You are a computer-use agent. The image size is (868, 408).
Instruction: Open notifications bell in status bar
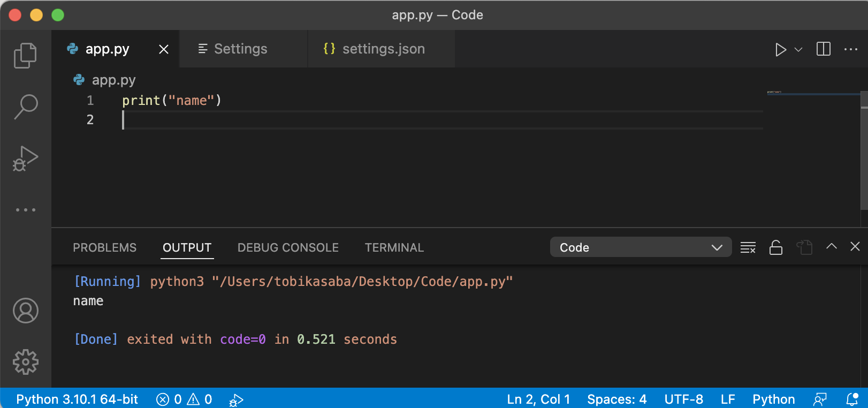(x=852, y=399)
